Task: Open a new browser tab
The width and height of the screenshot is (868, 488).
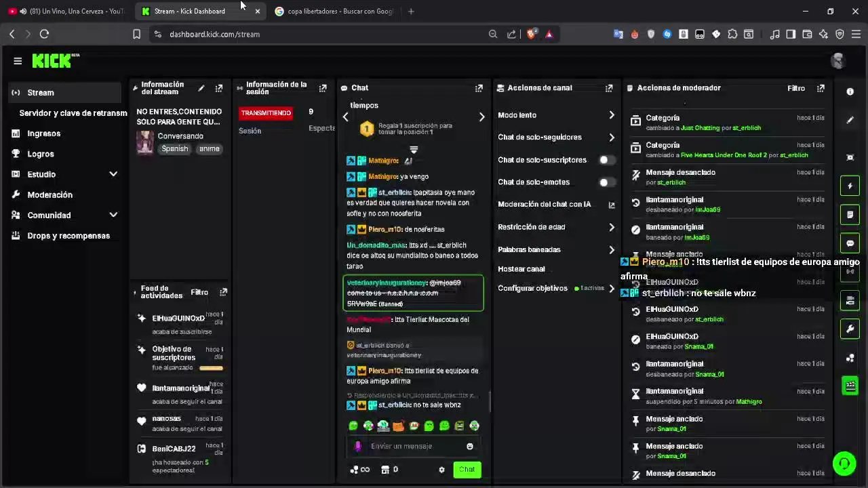Action: [412, 12]
